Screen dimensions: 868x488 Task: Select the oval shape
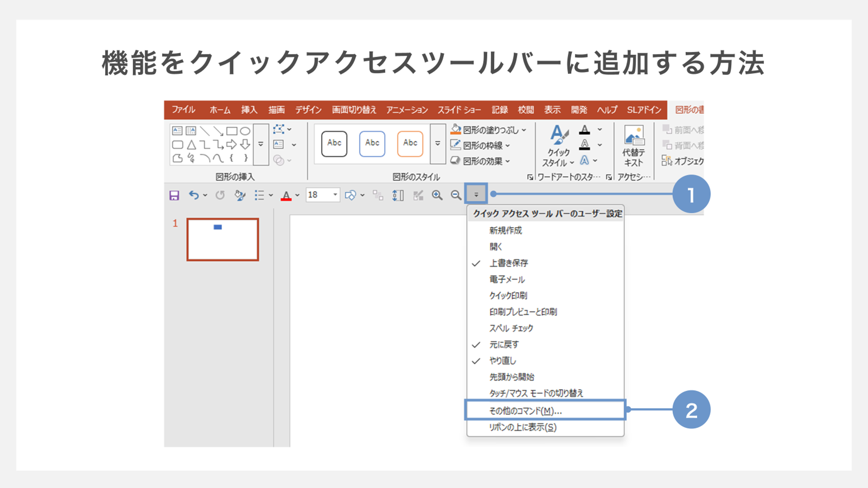245,130
